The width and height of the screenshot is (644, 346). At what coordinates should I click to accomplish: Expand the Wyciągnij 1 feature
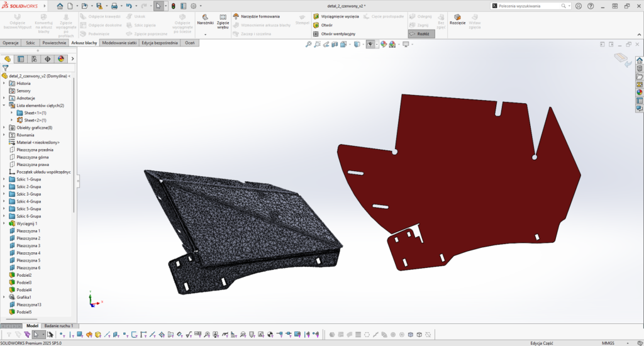[x=4, y=223]
